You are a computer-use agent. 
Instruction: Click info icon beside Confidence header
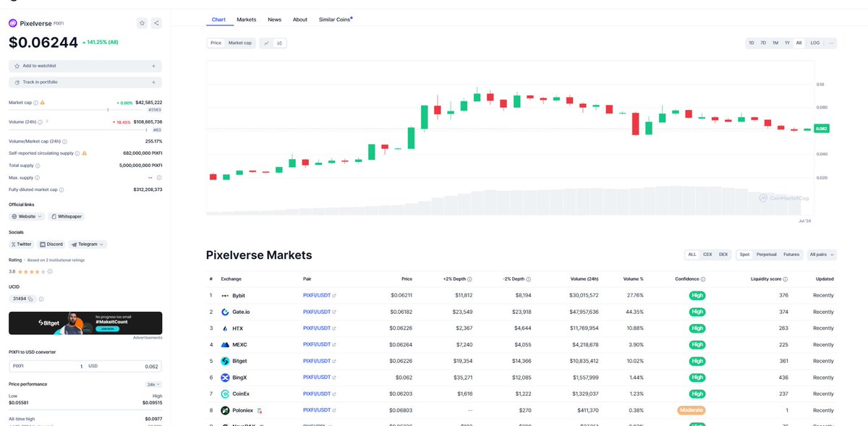pyautogui.click(x=703, y=279)
